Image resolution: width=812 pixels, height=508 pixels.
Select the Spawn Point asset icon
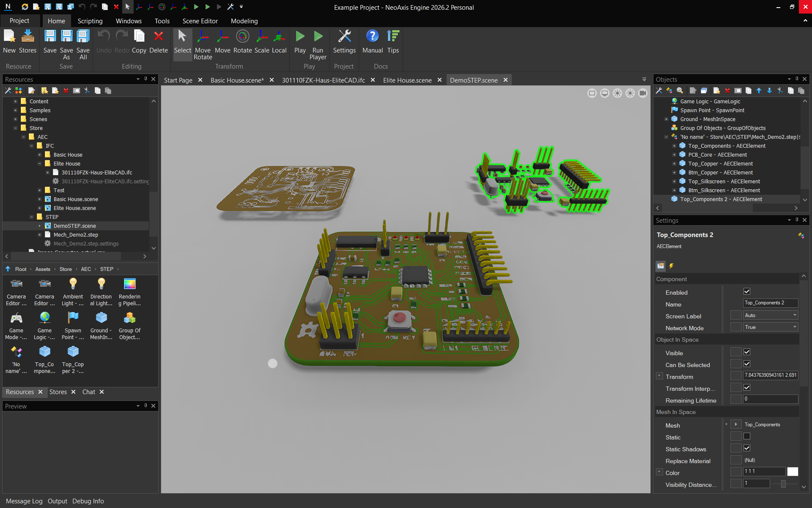pyautogui.click(x=73, y=326)
